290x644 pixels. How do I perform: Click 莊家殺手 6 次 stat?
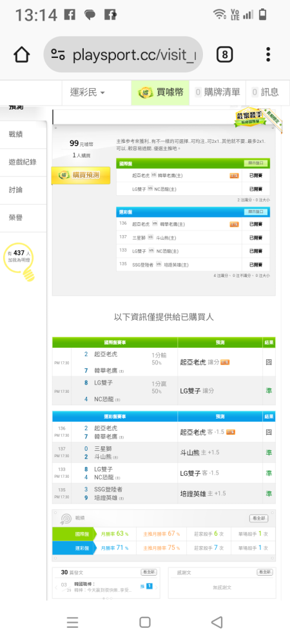(209, 534)
